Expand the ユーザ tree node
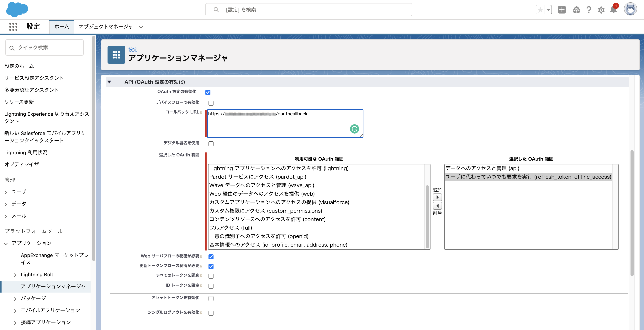 (x=6, y=192)
